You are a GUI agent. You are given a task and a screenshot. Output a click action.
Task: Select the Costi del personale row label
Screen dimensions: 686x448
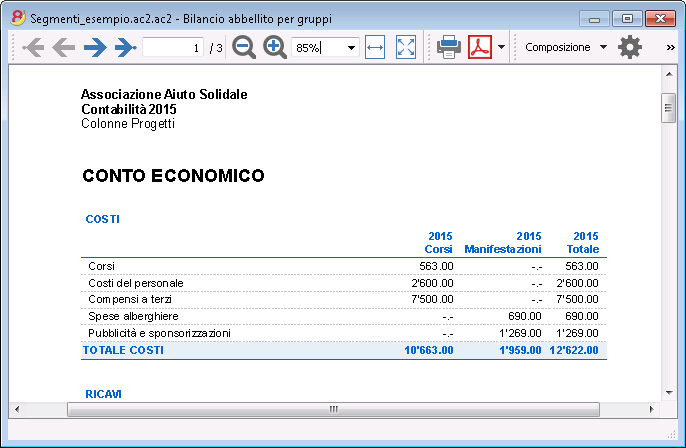pos(136,283)
